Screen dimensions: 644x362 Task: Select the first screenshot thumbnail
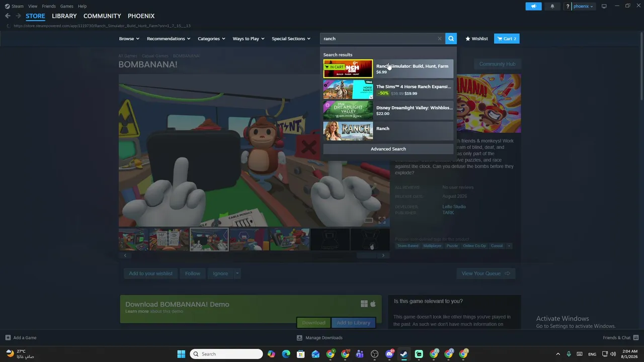tap(133, 239)
